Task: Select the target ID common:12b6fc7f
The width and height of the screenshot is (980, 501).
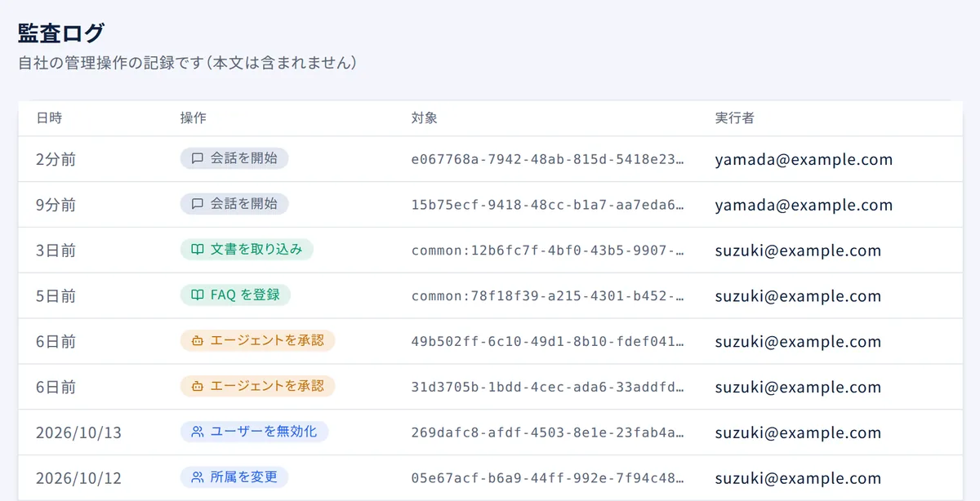Action: tap(548, 250)
